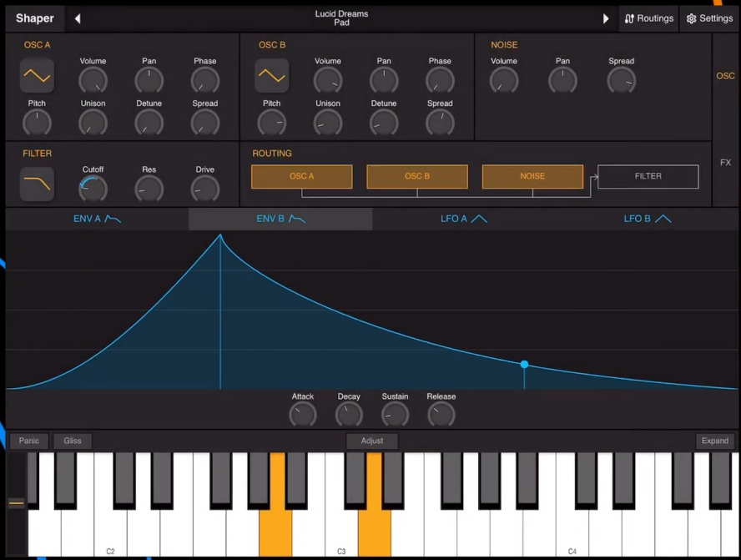Click the envelope Sustain knob

395,415
